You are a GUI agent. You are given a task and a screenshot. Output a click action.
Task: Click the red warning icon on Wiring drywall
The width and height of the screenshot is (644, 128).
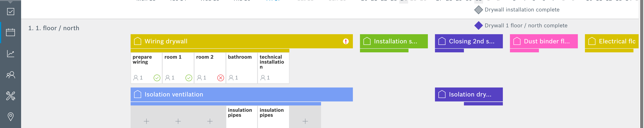click(346, 41)
